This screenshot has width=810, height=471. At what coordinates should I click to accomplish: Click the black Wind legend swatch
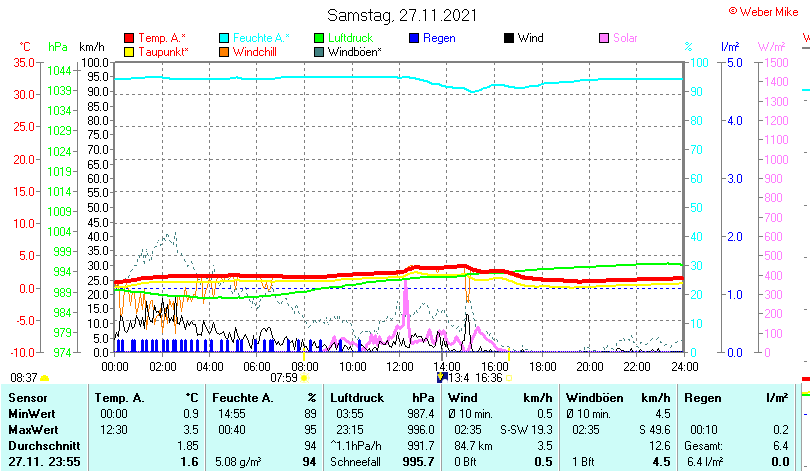[509, 38]
